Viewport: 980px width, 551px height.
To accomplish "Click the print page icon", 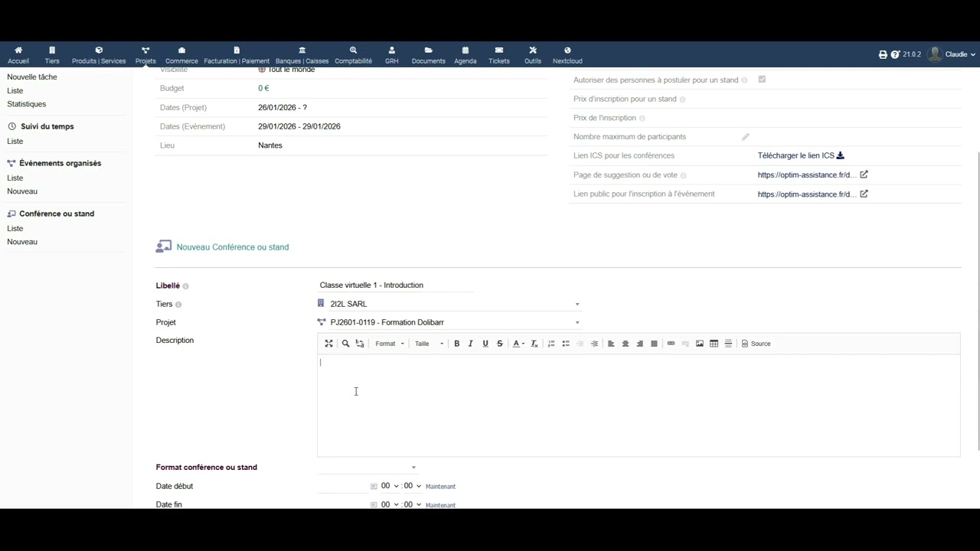I will [883, 54].
